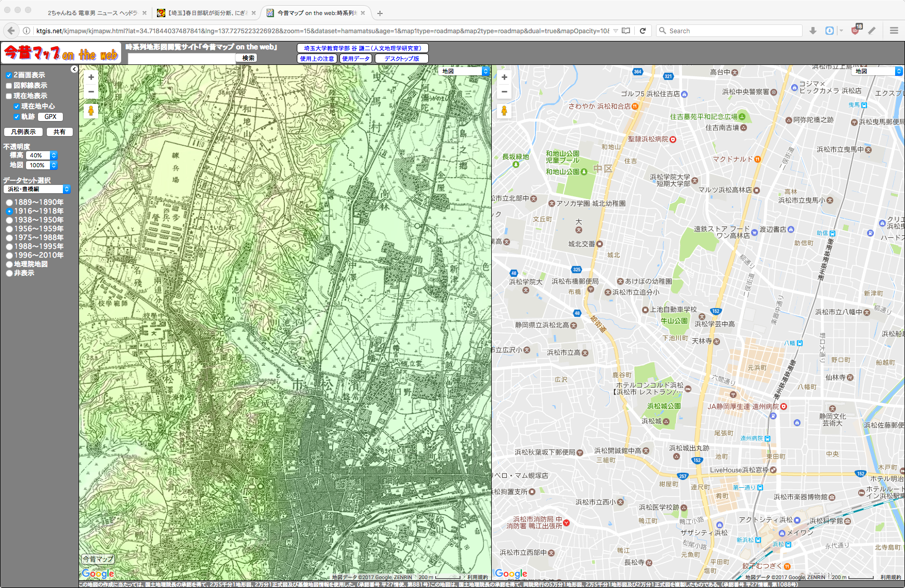Go back using browser back arrow
The image size is (905, 588).
(x=11, y=31)
